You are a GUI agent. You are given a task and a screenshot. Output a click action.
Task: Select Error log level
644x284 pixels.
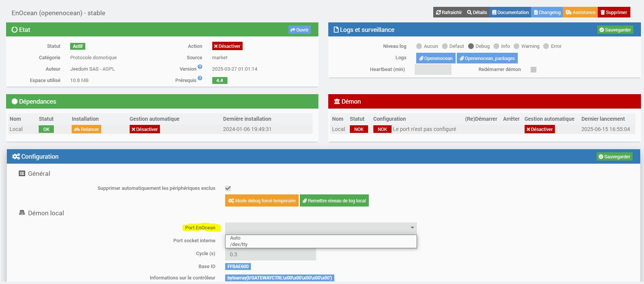[546, 46]
